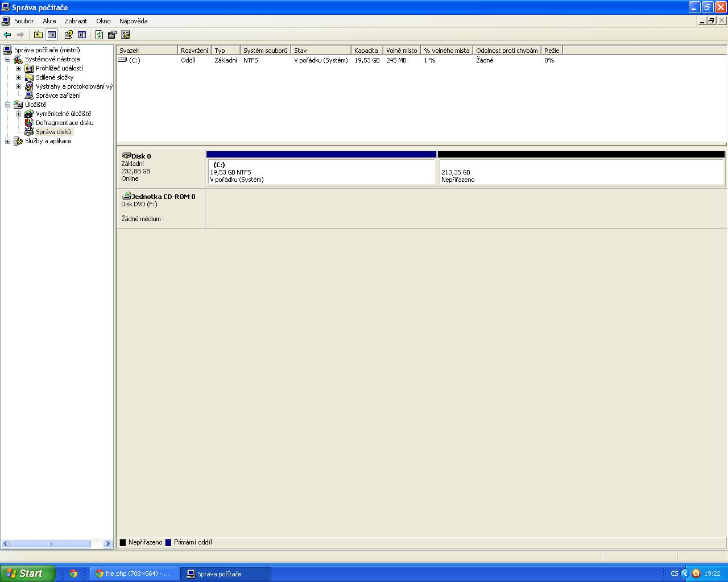The image size is (728, 582).
Task: Click the view settings icon after Properties
Action: (x=126, y=35)
